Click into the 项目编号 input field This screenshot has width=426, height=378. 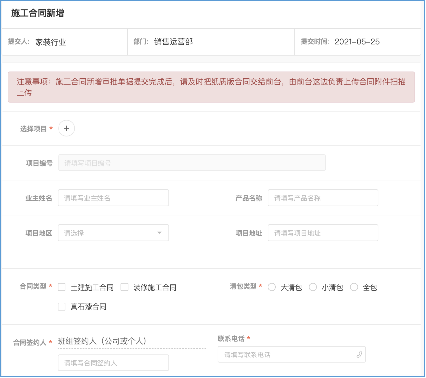point(192,163)
